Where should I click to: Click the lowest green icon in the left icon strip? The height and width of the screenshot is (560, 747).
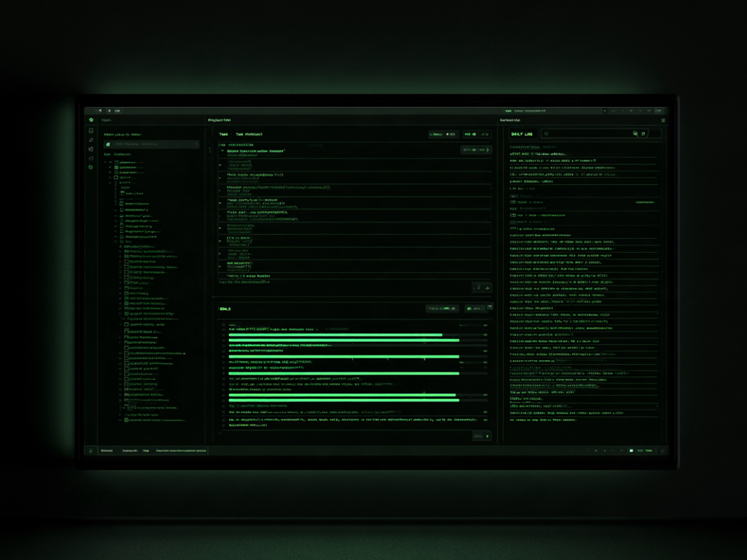(91, 167)
